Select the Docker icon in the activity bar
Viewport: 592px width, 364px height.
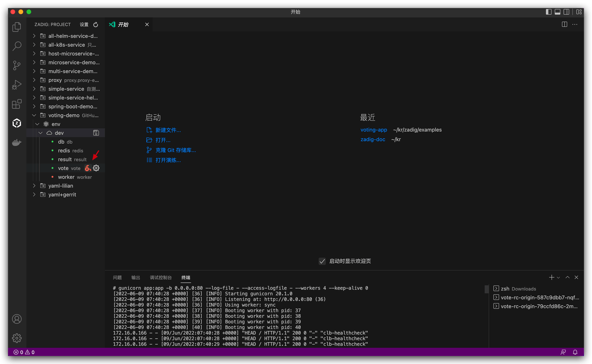tap(17, 142)
